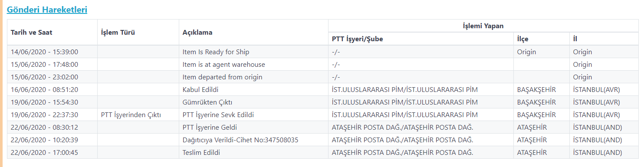This screenshot has height=167, width=644.
Task: Select the Item is at agent warehouse cell
Action: [x=253, y=64]
